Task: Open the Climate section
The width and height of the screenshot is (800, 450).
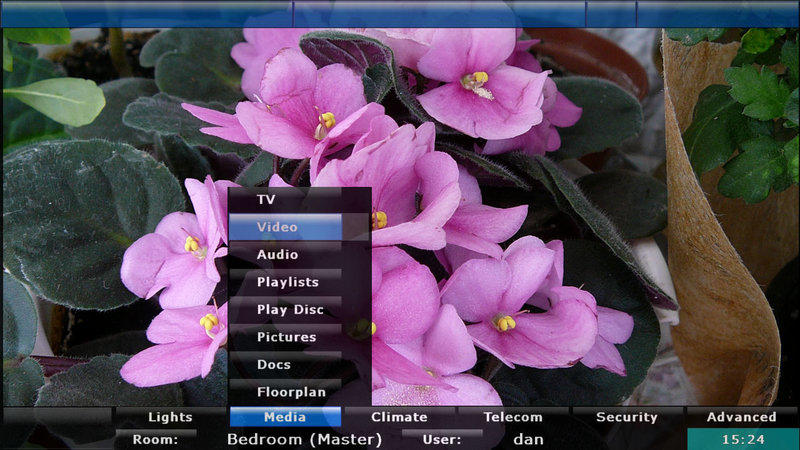Action: pos(399,417)
